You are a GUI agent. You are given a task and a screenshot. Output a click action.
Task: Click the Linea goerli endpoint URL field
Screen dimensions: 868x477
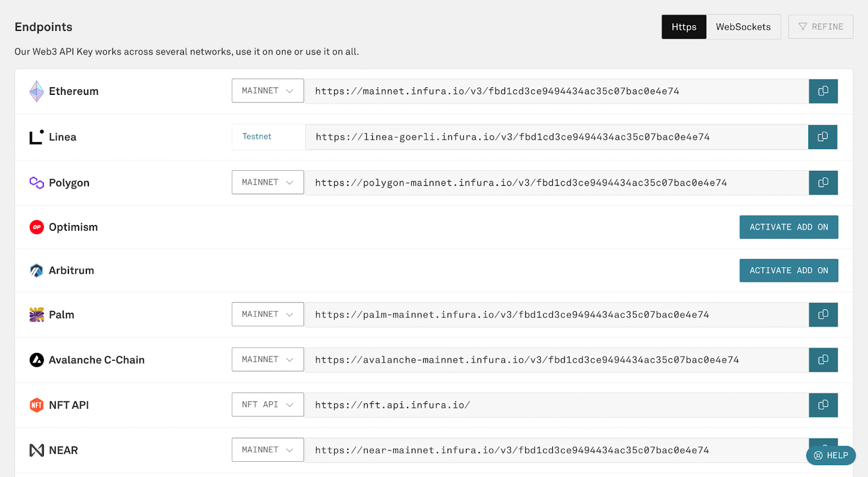[557, 137]
